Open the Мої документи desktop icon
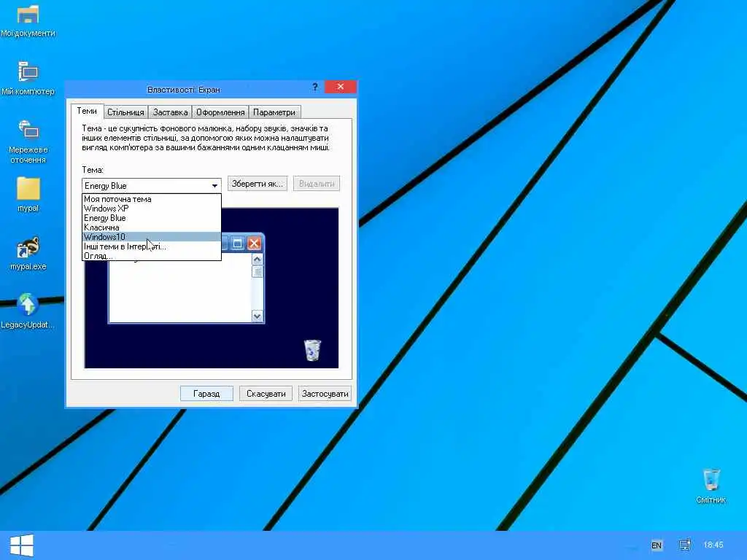This screenshot has width=747, height=560. coord(28,20)
